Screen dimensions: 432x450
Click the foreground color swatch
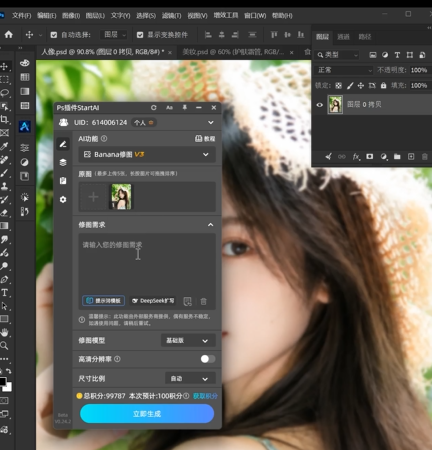3,381
